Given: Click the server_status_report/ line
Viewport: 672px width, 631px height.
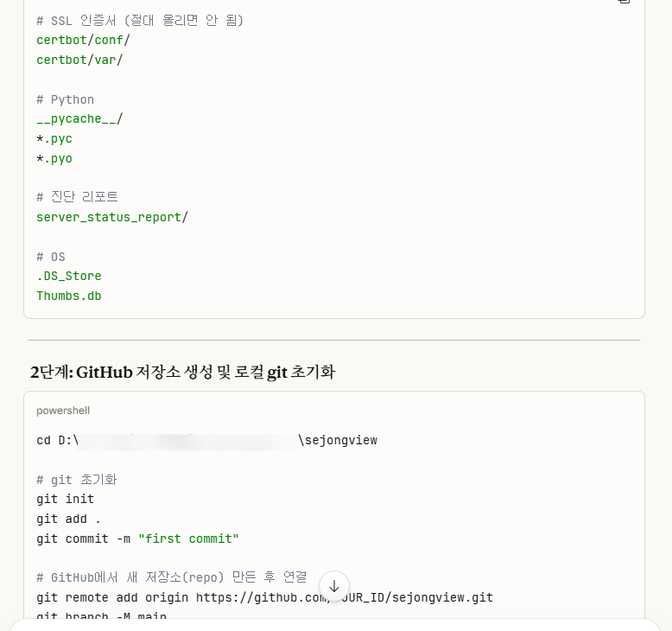Looking at the screenshot, I should [111, 217].
